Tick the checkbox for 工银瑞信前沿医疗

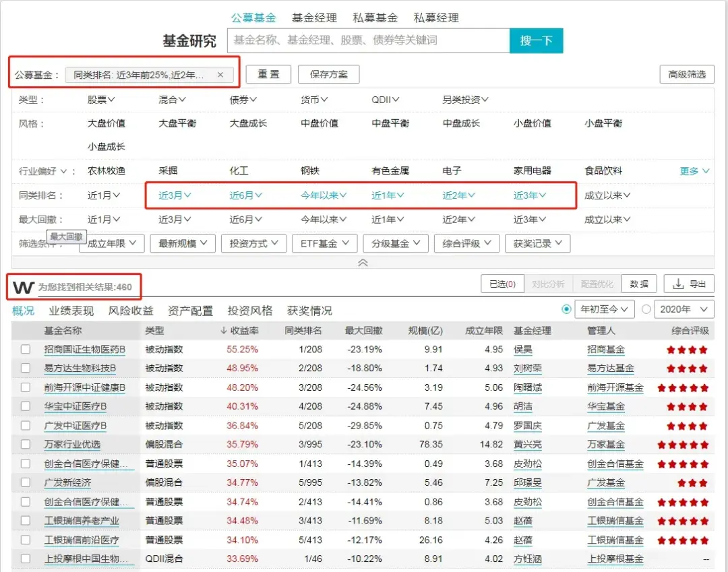coord(26,540)
